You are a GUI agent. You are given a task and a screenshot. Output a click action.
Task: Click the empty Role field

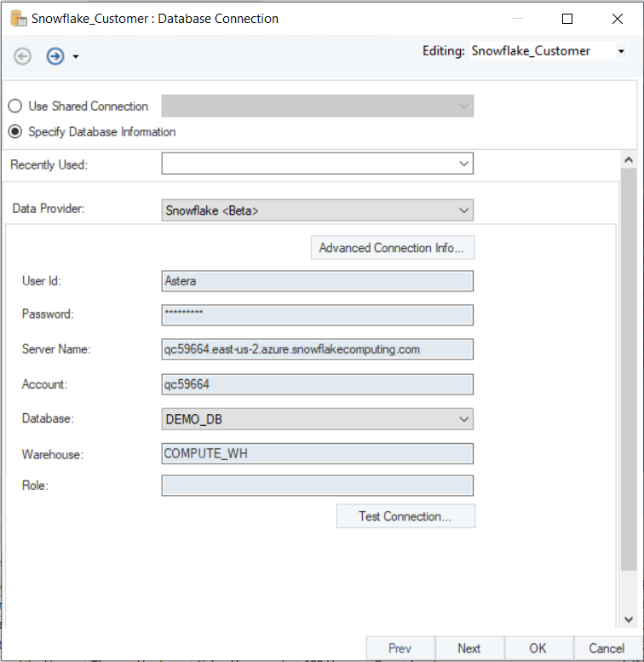[x=317, y=486]
